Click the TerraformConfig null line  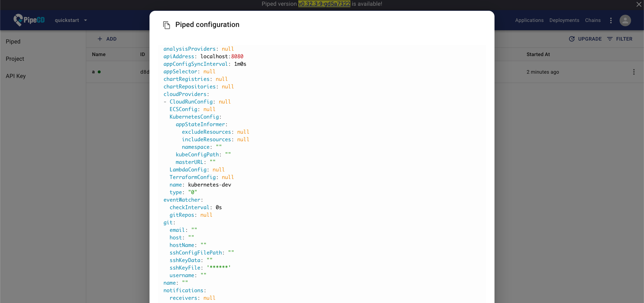[x=202, y=177]
